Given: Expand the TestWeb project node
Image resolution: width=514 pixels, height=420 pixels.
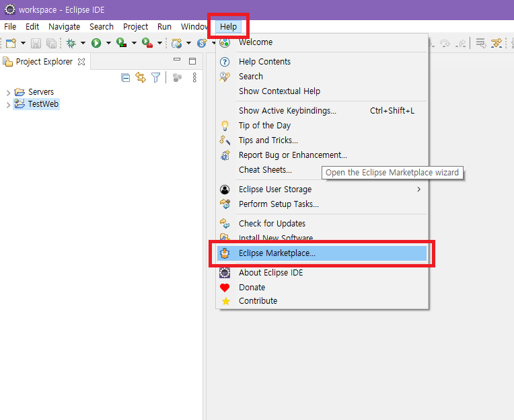Looking at the screenshot, I should coord(9,105).
